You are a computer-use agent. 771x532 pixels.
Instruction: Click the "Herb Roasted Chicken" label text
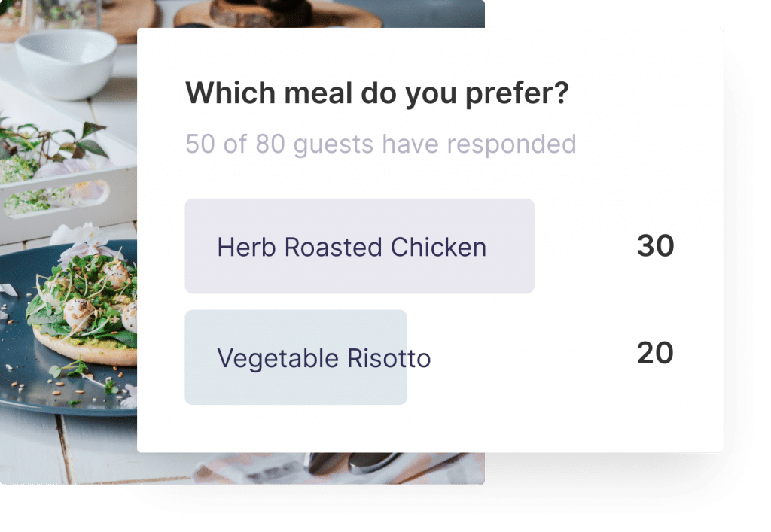tap(352, 247)
